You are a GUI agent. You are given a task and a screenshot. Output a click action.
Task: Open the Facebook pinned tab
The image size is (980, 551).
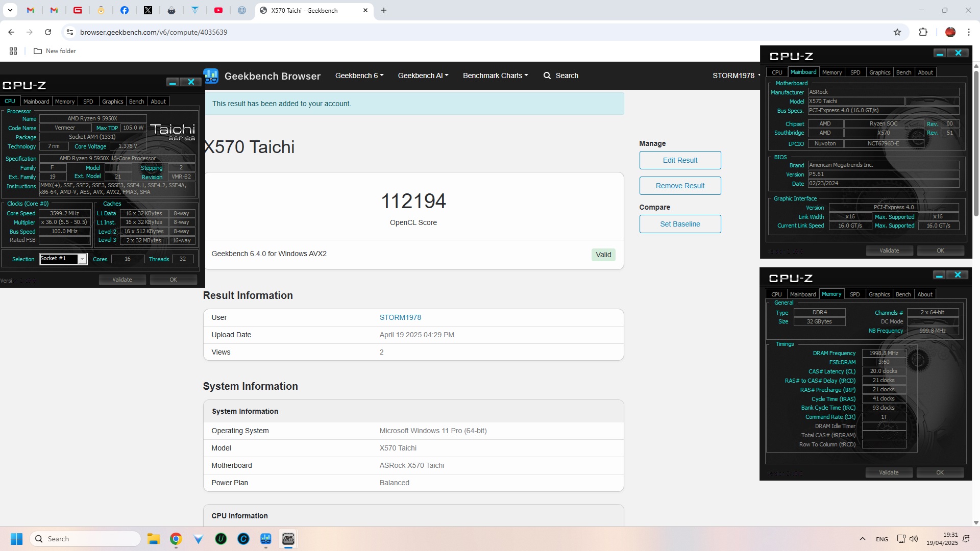tap(125, 10)
